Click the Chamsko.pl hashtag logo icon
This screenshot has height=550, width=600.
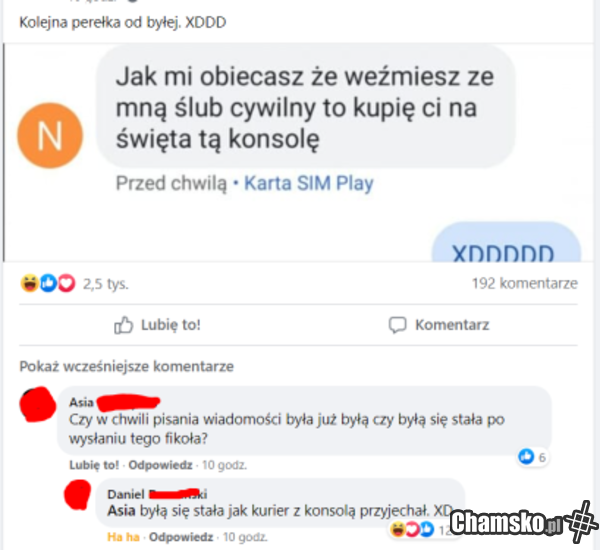(x=582, y=522)
